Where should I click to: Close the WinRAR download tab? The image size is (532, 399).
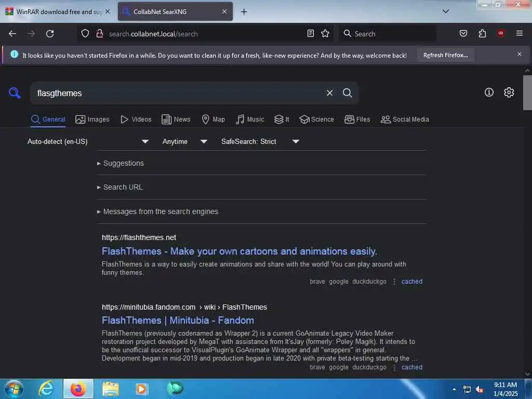click(108, 11)
